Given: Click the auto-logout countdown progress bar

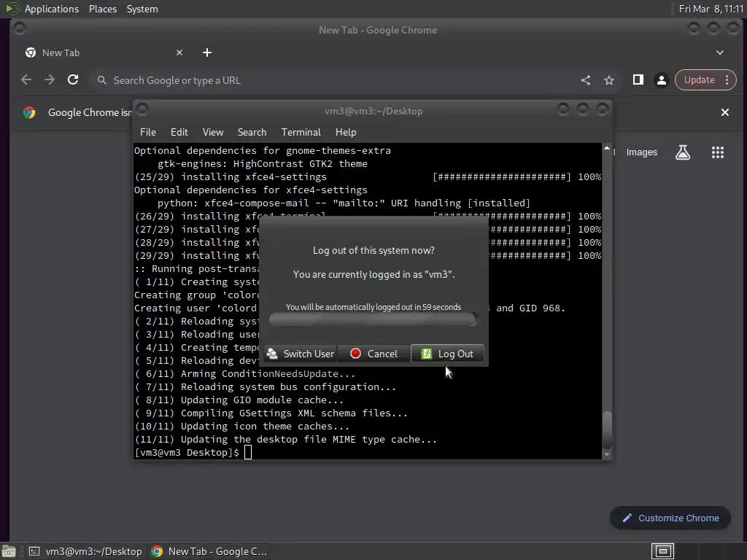Looking at the screenshot, I should (373, 319).
